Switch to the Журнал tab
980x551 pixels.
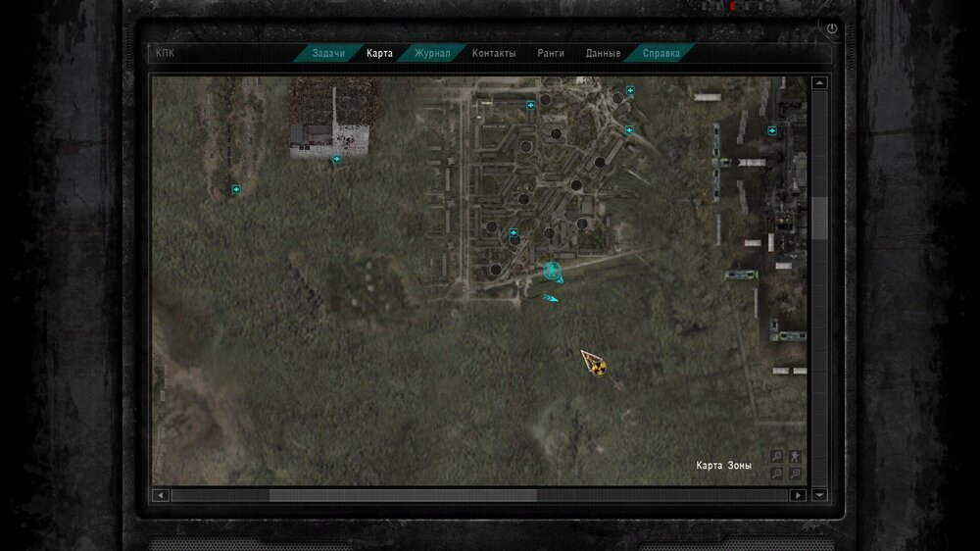432,53
